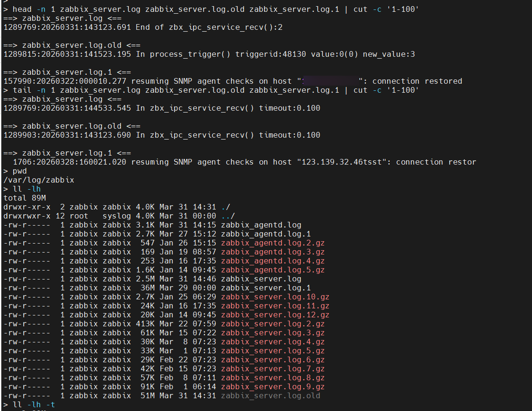
Task: Click the zabbix_server.log.old filename in listing
Action: (x=270, y=395)
